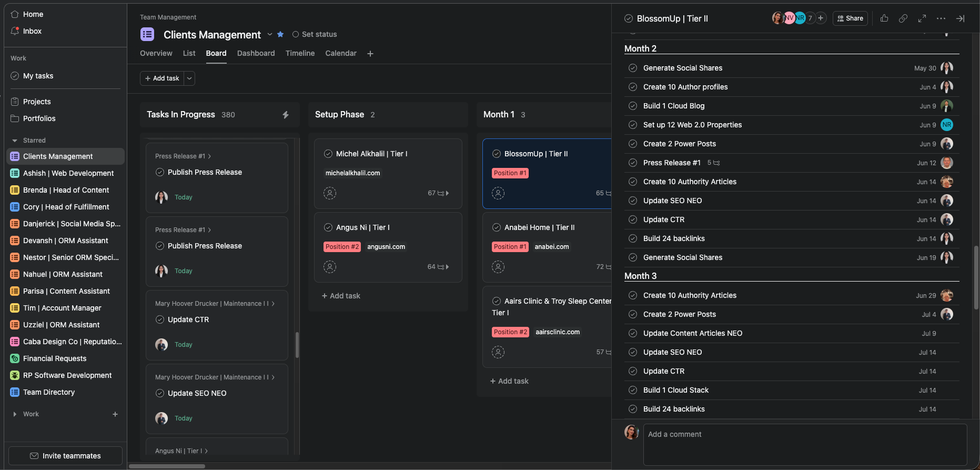Open the Team Directory project

(49, 392)
